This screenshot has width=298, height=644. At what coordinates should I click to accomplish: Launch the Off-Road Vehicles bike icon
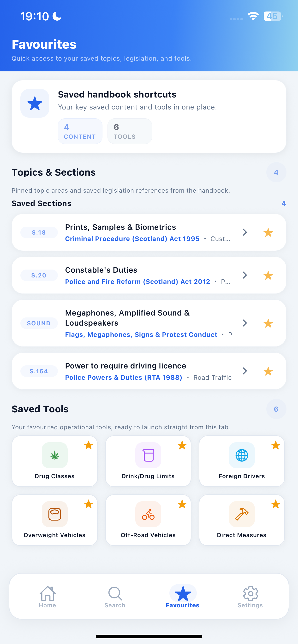point(148,514)
